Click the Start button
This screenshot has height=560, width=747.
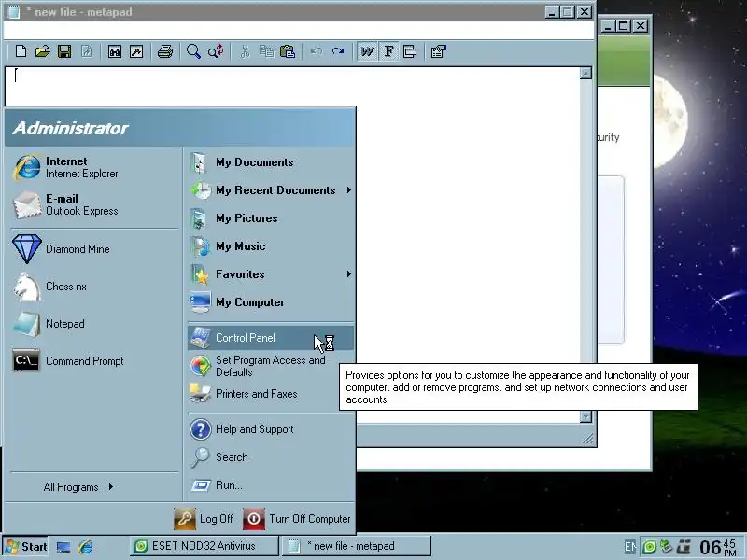pos(26,546)
